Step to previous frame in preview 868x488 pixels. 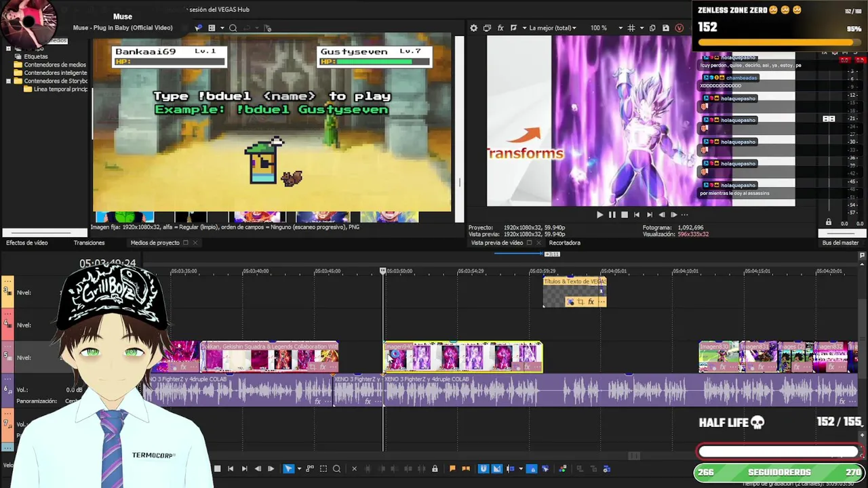(662, 215)
